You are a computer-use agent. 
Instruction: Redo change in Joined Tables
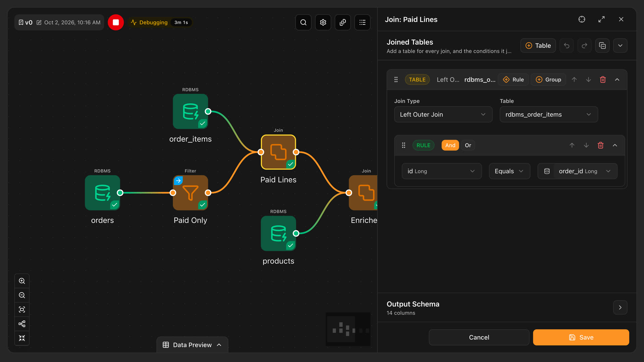tap(584, 46)
